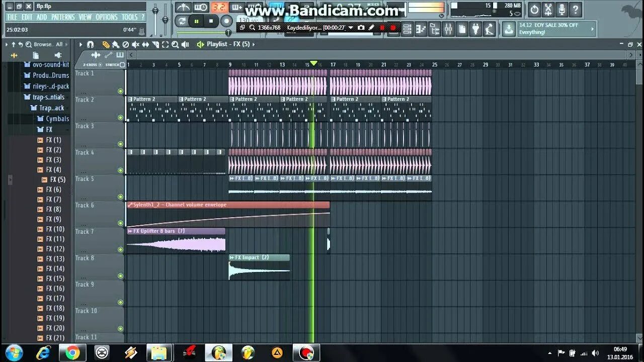
Task: Collapse the FX folder in browser
Action: [45, 129]
